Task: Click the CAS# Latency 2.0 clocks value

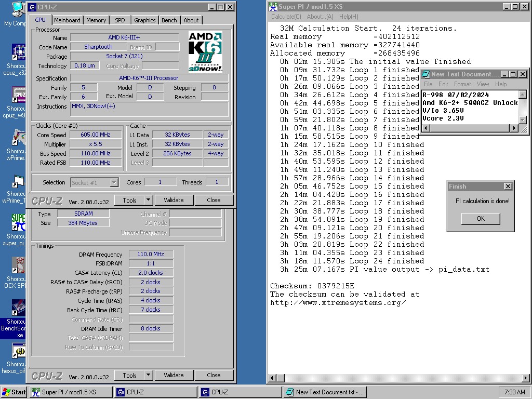Action: (x=151, y=273)
